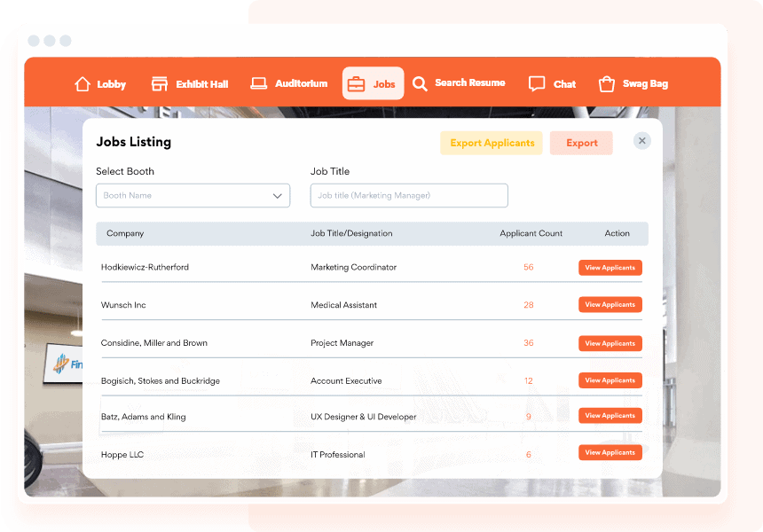Switch to the Search Resume tab

click(469, 83)
